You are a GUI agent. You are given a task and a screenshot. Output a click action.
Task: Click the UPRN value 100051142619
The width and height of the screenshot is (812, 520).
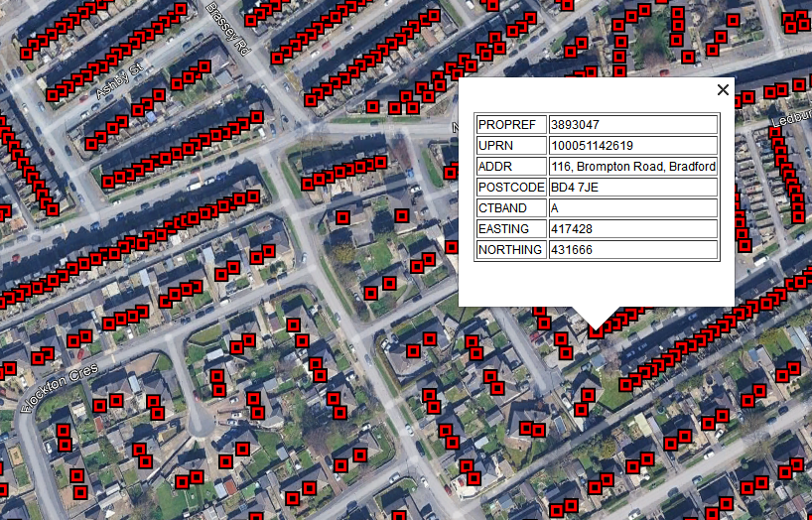tap(632, 146)
